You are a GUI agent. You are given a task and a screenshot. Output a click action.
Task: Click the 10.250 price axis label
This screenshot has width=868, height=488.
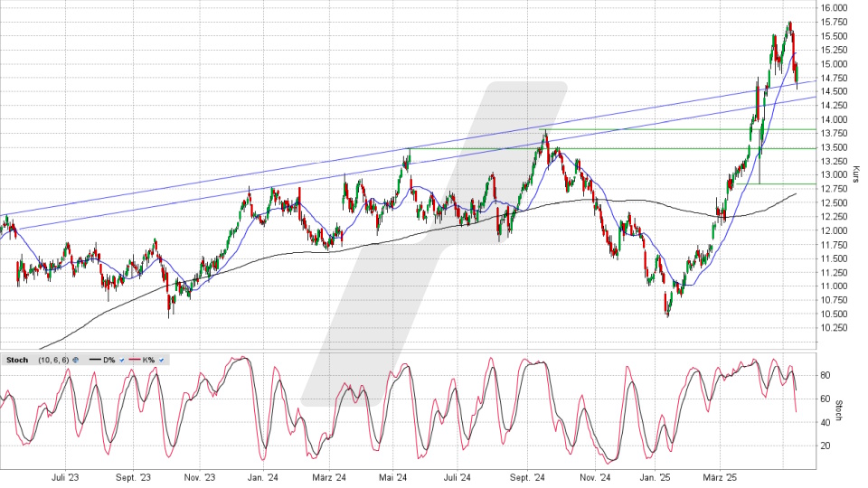[x=834, y=327]
